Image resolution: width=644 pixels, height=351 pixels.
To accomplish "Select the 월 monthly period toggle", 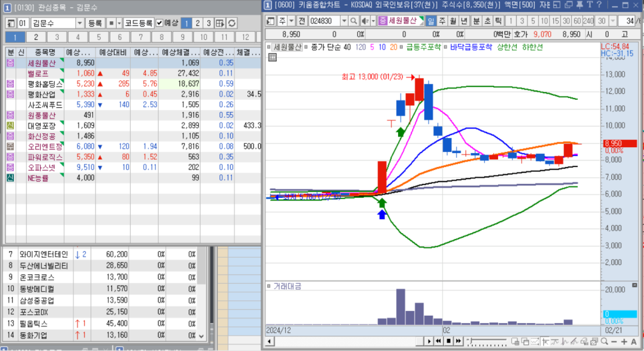I will (453, 21).
